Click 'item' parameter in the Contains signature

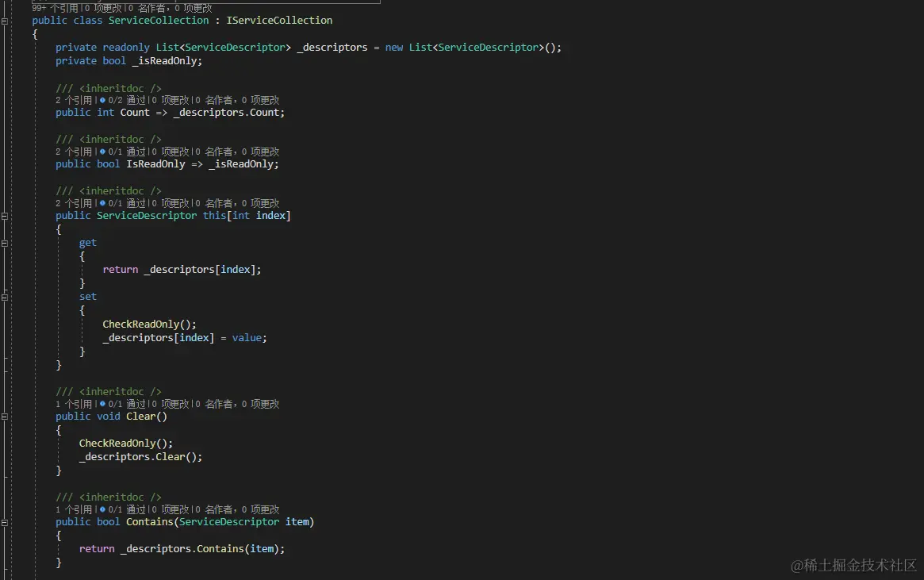[x=297, y=521]
